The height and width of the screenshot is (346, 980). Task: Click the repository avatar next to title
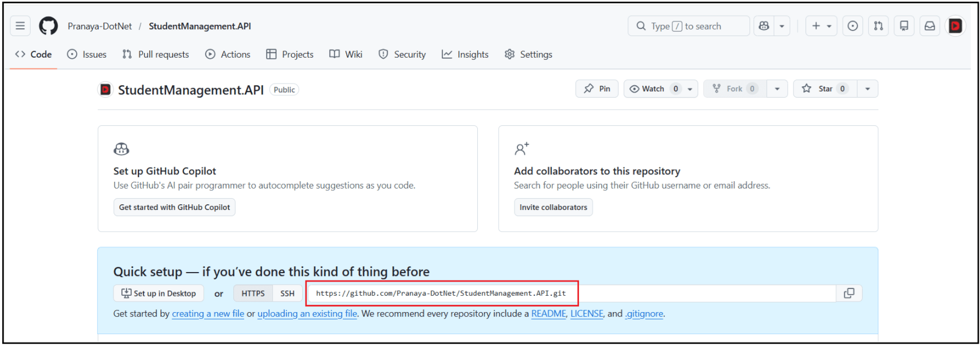pos(106,90)
